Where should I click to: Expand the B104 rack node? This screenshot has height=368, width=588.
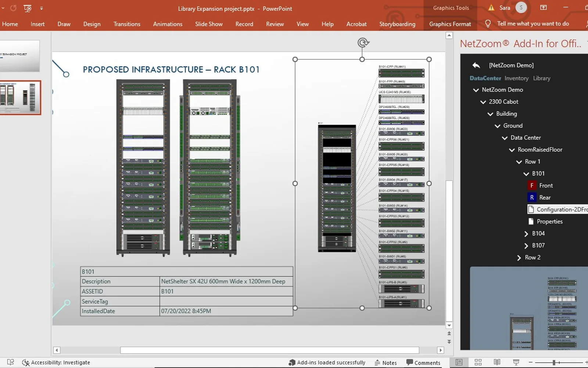pyautogui.click(x=526, y=234)
